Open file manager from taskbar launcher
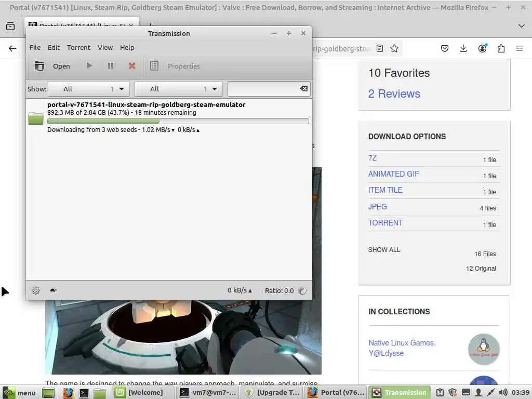This screenshot has height=399, width=532. [100, 393]
